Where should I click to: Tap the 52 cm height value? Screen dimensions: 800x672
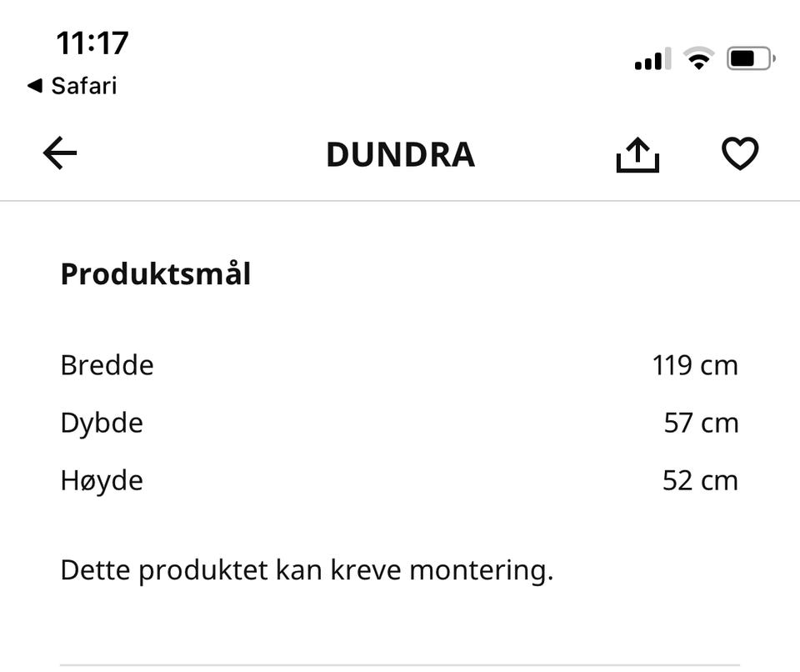pos(700,480)
